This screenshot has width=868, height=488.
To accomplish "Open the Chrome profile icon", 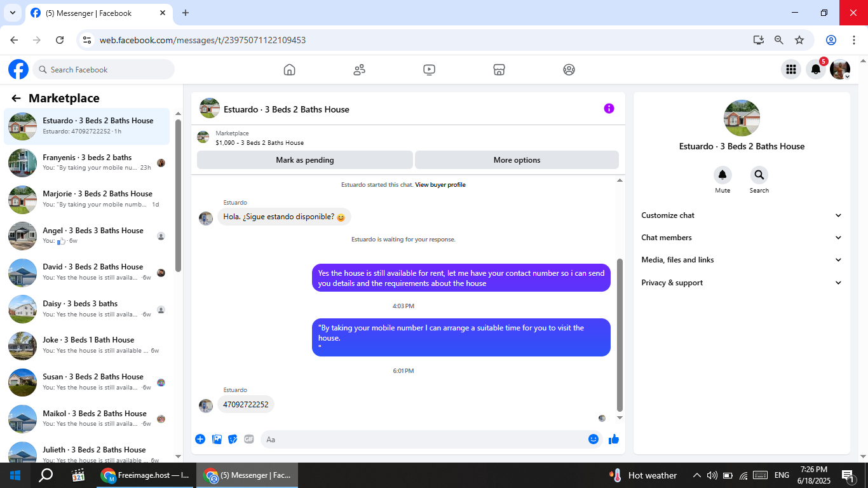I will click(x=831, y=40).
